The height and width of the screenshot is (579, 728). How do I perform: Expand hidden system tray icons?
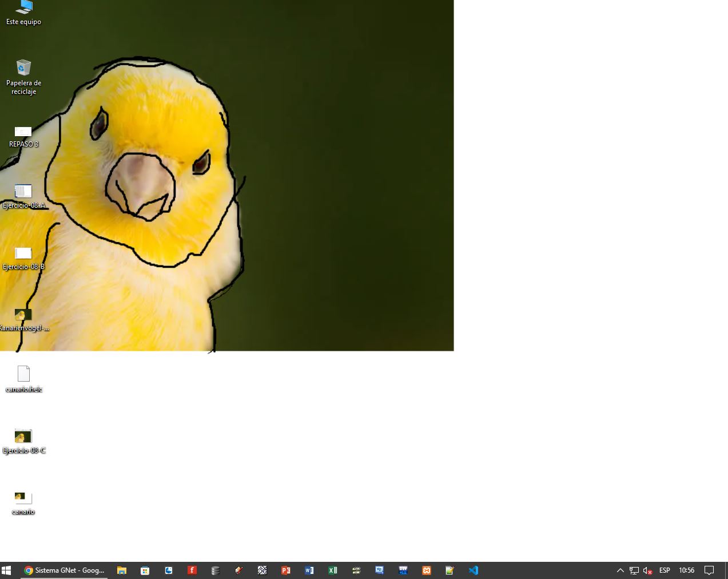[x=620, y=570]
